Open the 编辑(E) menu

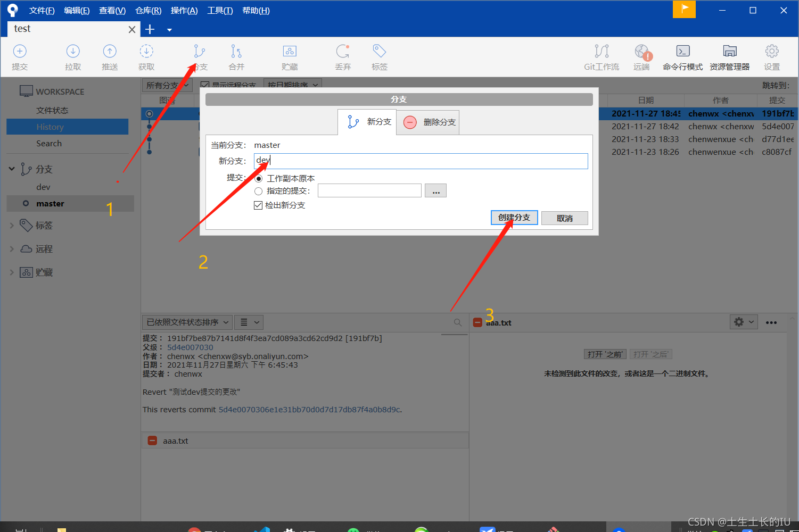tap(77, 11)
